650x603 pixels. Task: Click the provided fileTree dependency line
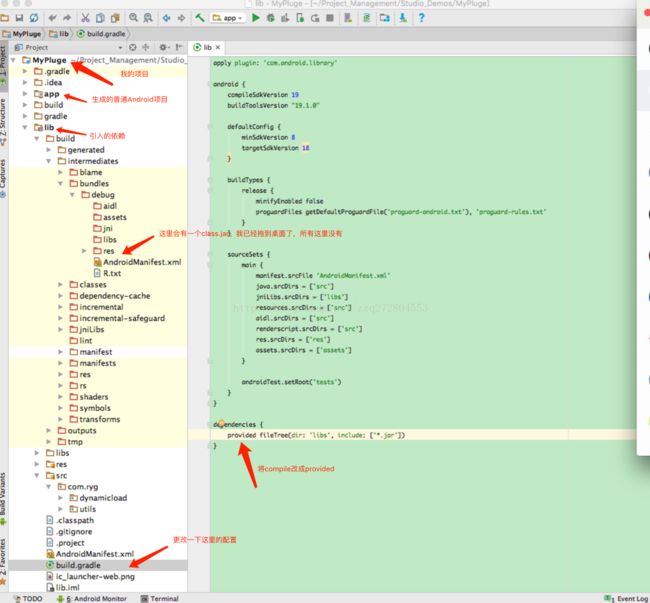click(x=316, y=435)
